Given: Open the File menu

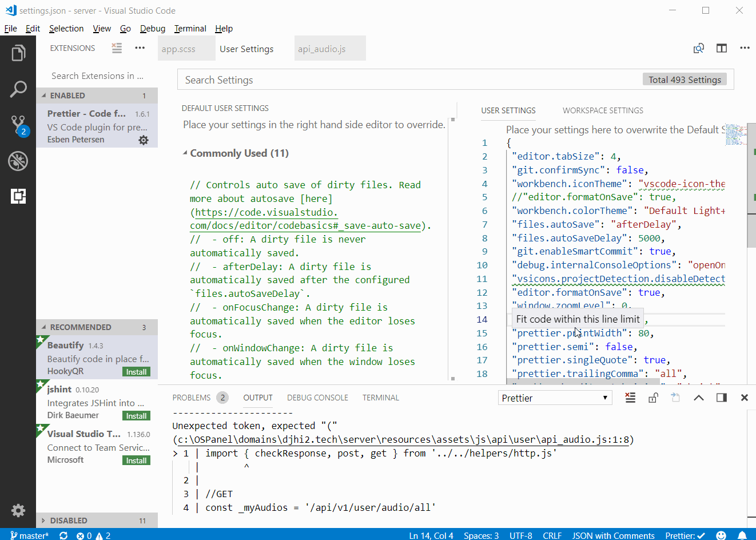Looking at the screenshot, I should (x=11, y=29).
